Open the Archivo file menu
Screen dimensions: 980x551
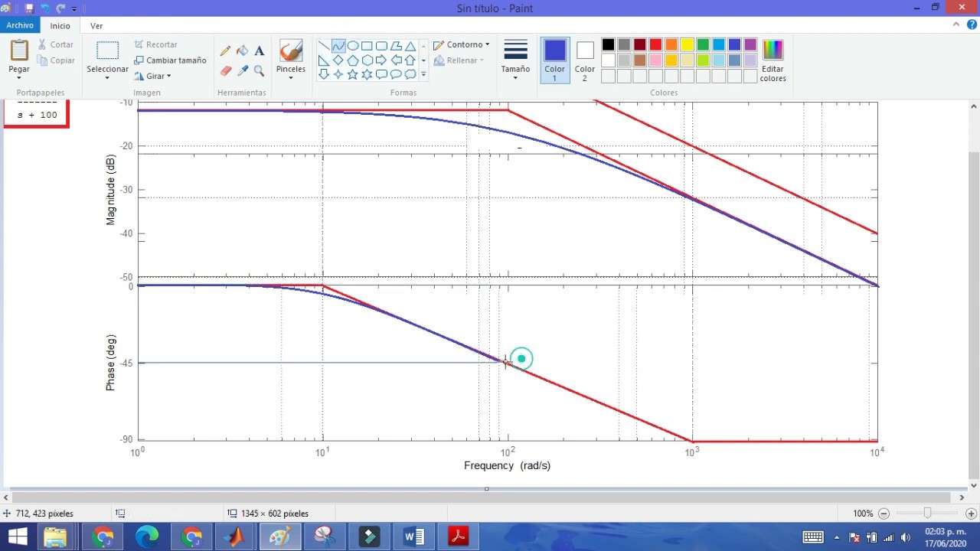coord(20,25)
